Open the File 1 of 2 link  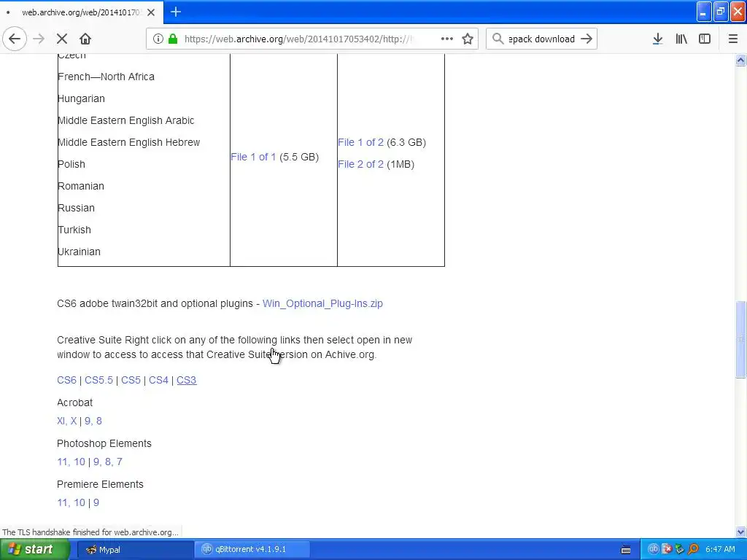point(360,142)
